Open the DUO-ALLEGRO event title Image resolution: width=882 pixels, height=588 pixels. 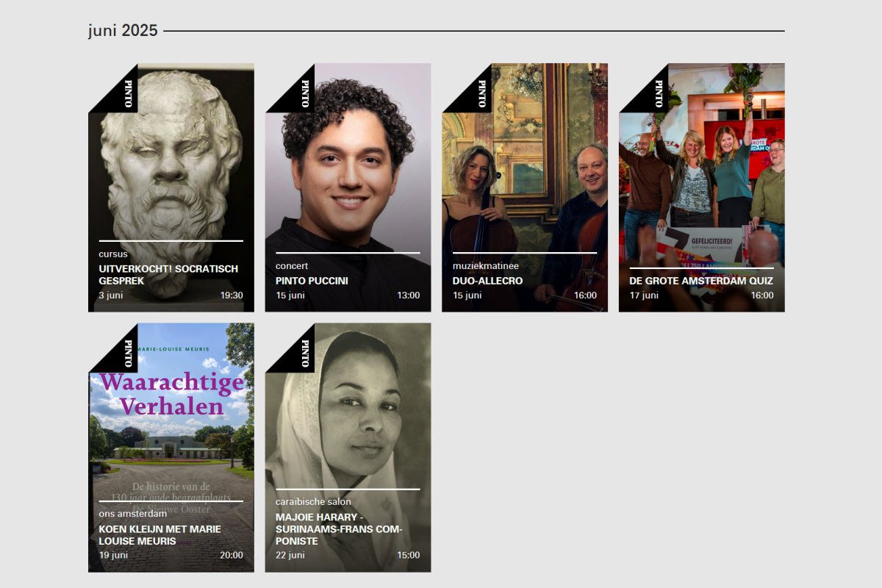487,281
